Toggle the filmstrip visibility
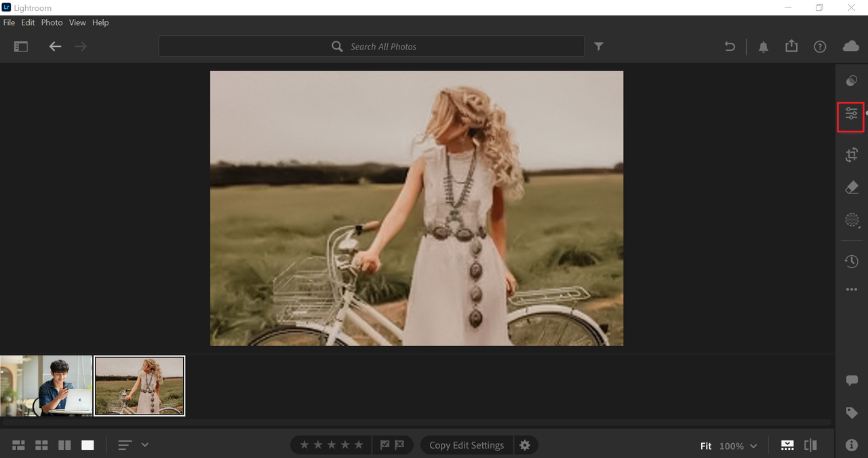Image resolution: width=868 pixels, height=458 pixels. pos(787,445)
